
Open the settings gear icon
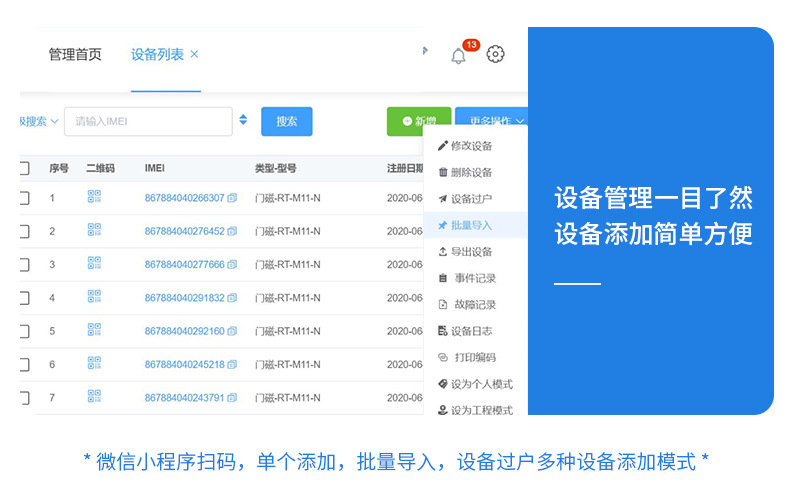point(495,54)
